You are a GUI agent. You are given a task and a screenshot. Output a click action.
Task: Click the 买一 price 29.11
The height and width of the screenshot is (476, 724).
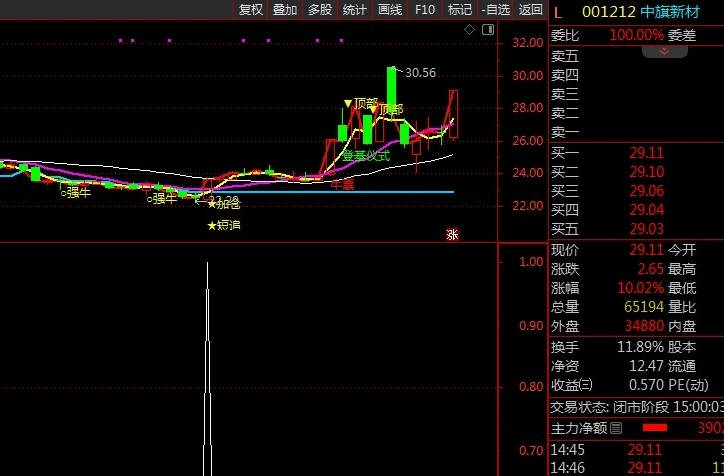click(647, 153)
